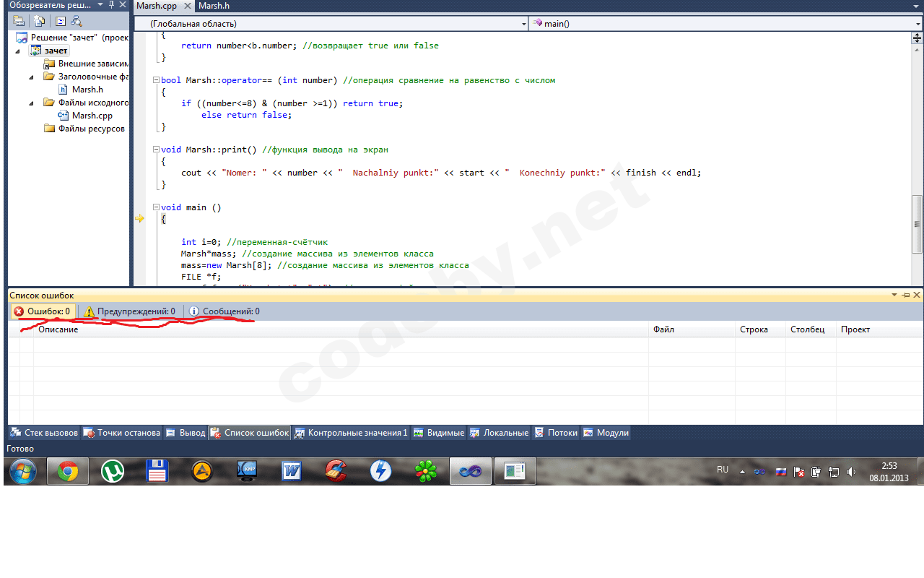Switch to the Marsh.cpp editor tab
This screenshot has height=578, width=924.
156,6
